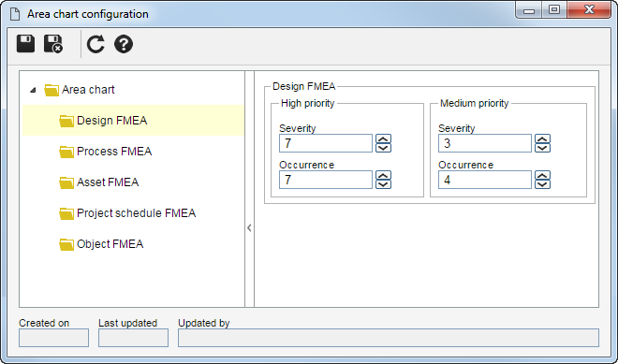Image resolution: width=618 pixels, height=364 pixels.
Task: Increase High priority Severity value
Action: tap(383, 139)
